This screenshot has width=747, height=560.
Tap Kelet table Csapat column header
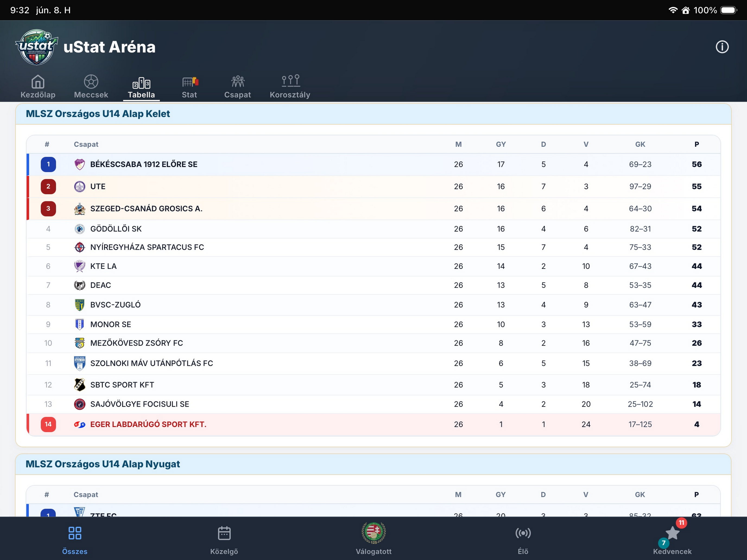click(x=86, y=144)
